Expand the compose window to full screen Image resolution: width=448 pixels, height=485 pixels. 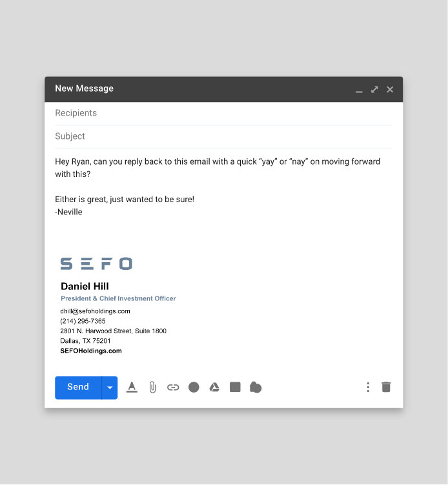tap(374, 89)
